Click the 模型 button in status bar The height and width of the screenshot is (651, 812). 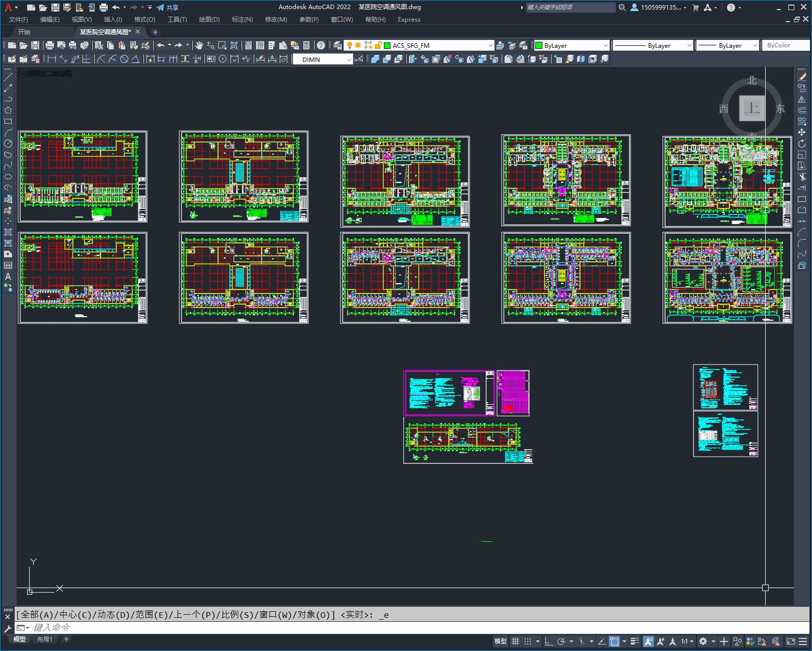click(501, 641)
